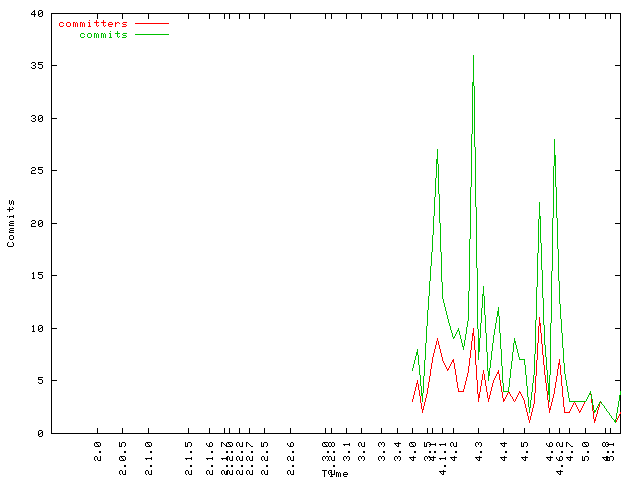
Task: Click the tallest green commits peak near 36
Action: 473,56
